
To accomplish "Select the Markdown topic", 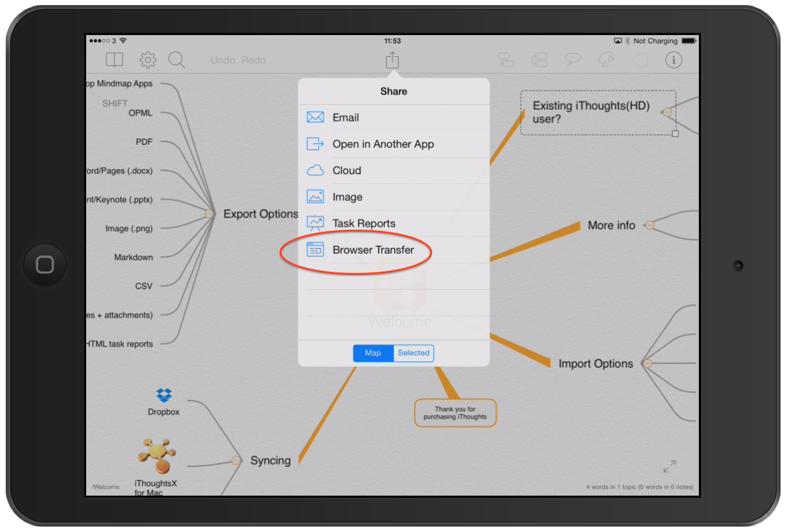I will coord(133,257).
